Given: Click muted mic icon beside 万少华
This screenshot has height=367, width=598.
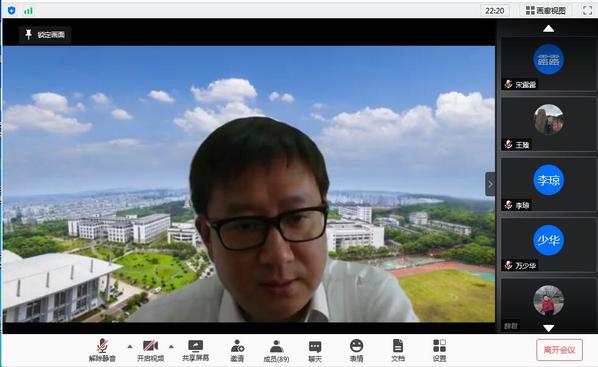Looking at the screenshot, I should [x=508, y=265].
